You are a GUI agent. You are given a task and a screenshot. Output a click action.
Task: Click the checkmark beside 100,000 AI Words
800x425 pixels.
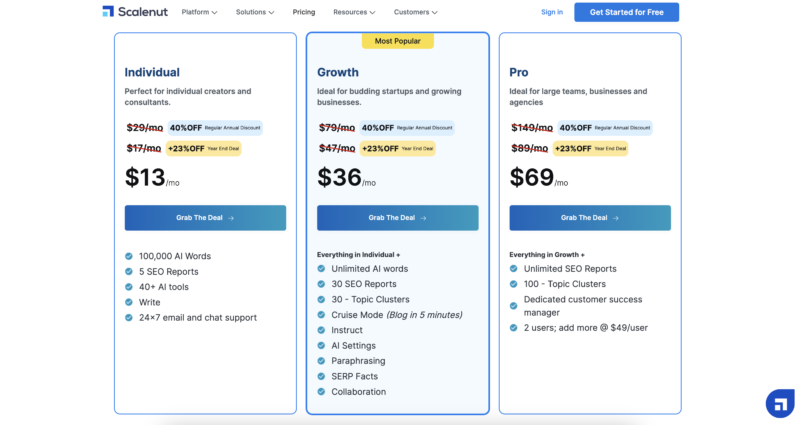[129, 256]
